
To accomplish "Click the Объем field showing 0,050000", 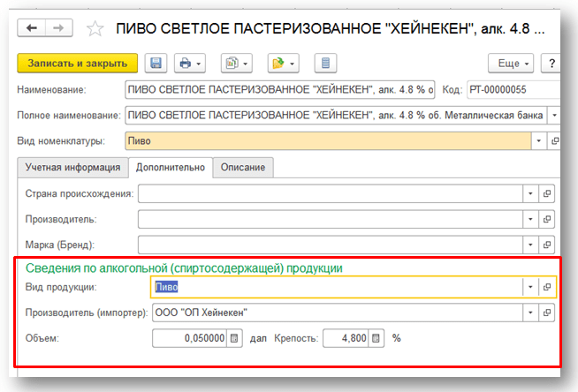I will coord(189,338).
